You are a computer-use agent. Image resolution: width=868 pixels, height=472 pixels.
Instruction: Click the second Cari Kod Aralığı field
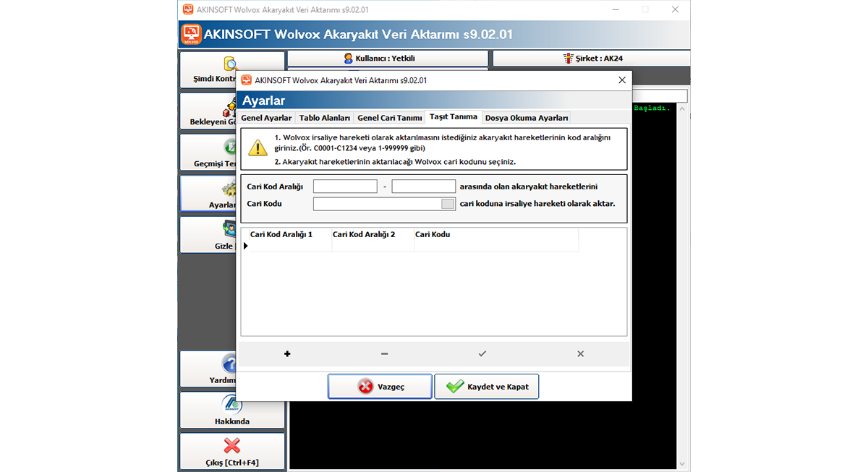pyautogui.click(x=423, y=186)
